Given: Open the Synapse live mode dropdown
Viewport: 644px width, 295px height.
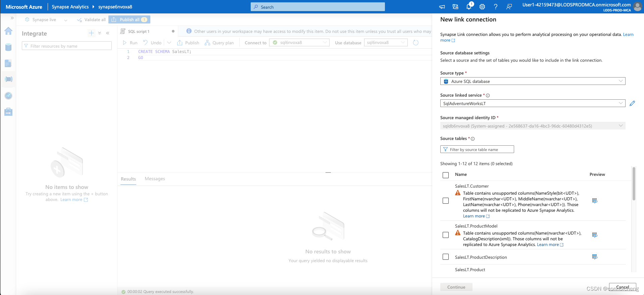Looking at the screenshot, I should [x=66, y=20].
